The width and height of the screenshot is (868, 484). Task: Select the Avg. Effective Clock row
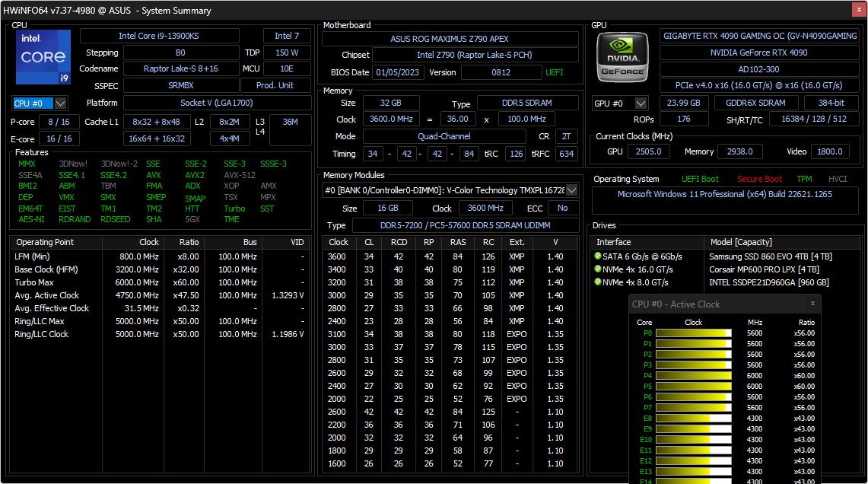(160, 308)
